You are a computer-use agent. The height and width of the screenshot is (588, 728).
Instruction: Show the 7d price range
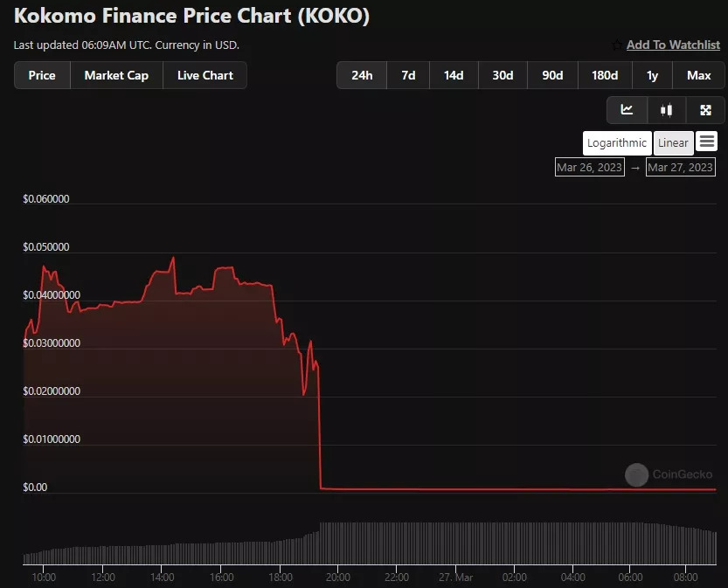click(408, 75)
